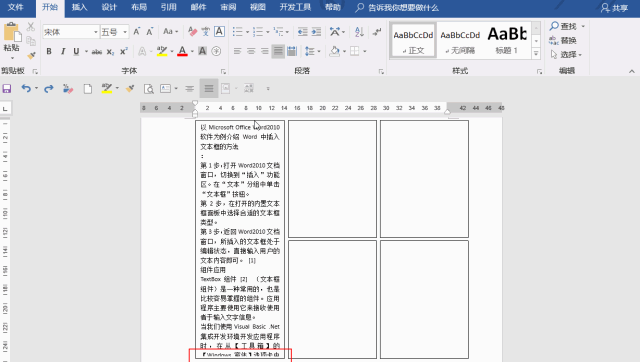Toggle show paragraph marks
Screen dimensions: 640x362
pos(377,31)
